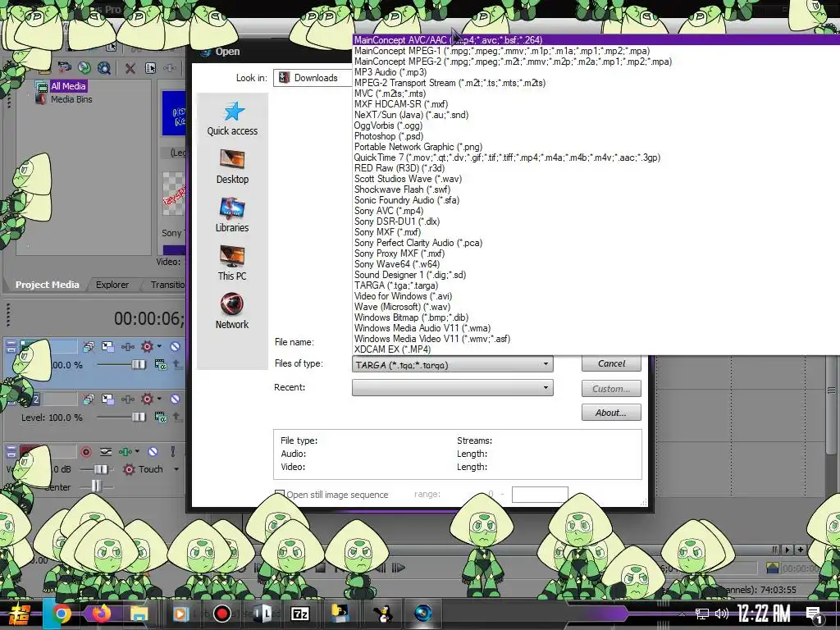Click the red X remove media icon
Viewport: 840px width, 630px height.
click(130, 68)
